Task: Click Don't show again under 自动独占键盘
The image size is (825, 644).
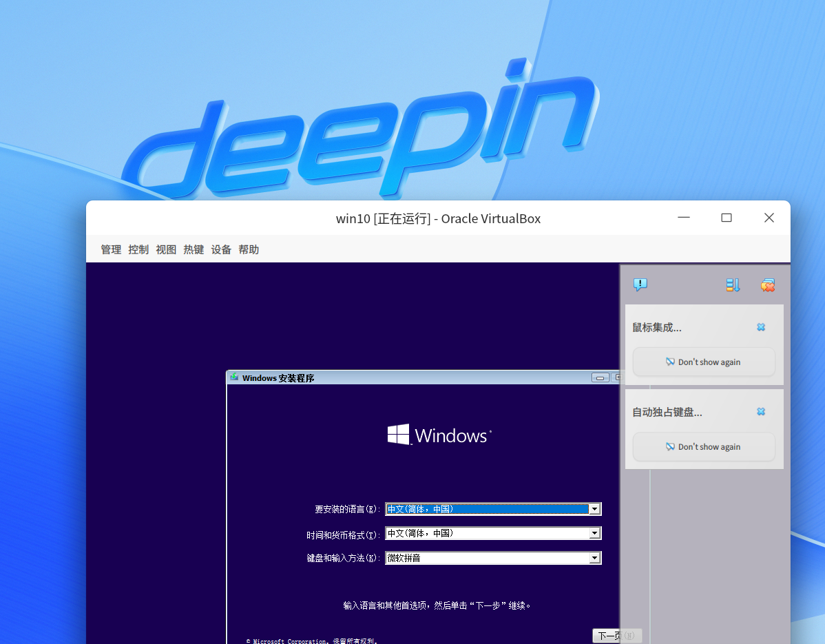Action: (x=704, y=447)
